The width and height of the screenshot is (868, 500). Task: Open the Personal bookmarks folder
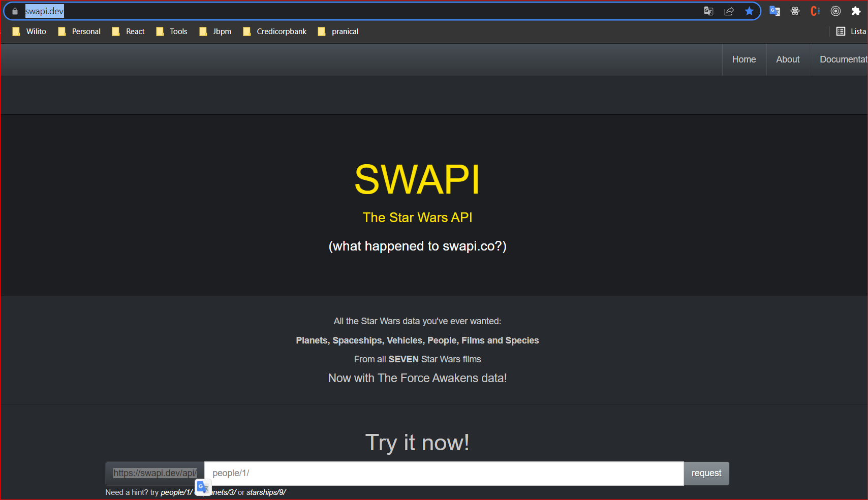click(79, 32)
